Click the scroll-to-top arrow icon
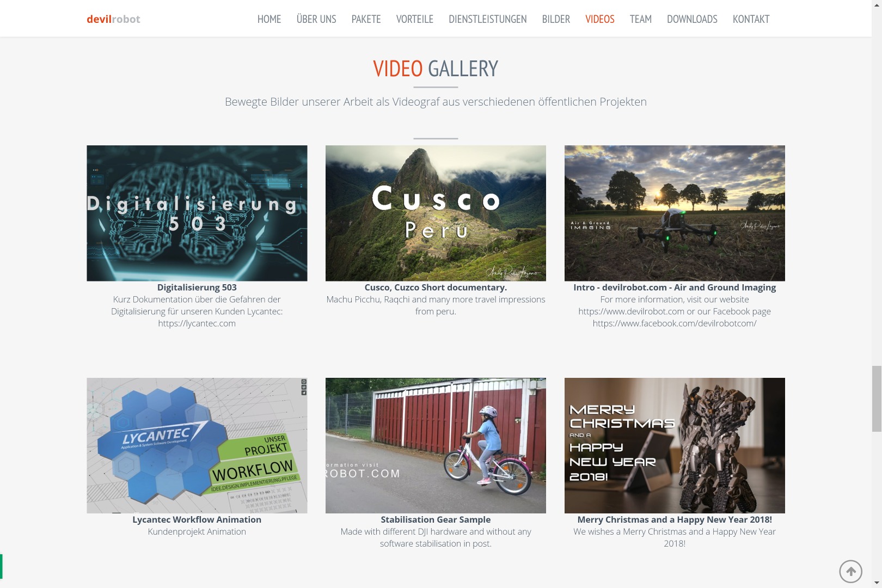This screenshot has width=882, height=588. (850, 572)
